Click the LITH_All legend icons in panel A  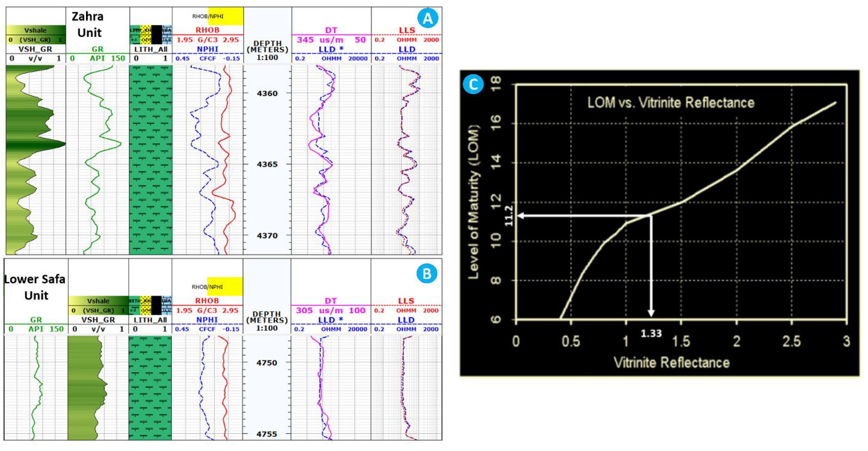151,35
